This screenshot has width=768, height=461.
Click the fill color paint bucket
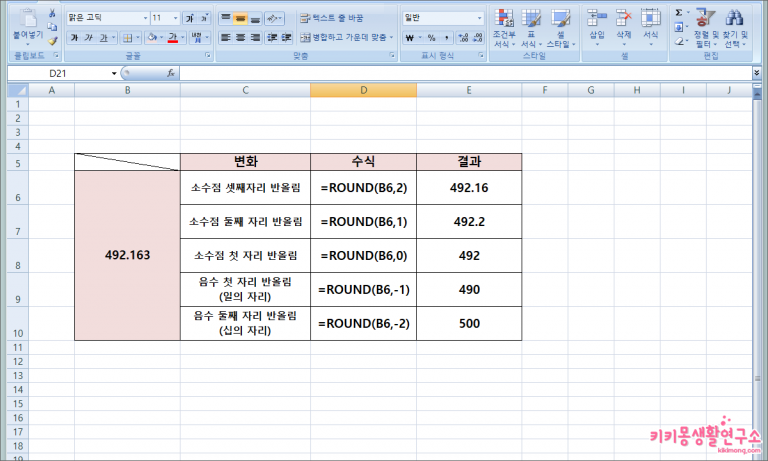click(152, 38)
